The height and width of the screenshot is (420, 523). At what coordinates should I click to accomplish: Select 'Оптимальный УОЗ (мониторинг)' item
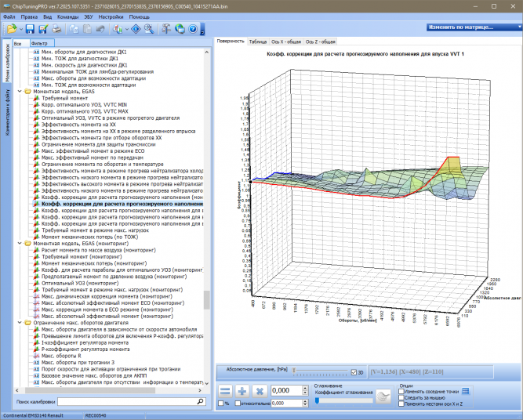pos(80,283)
